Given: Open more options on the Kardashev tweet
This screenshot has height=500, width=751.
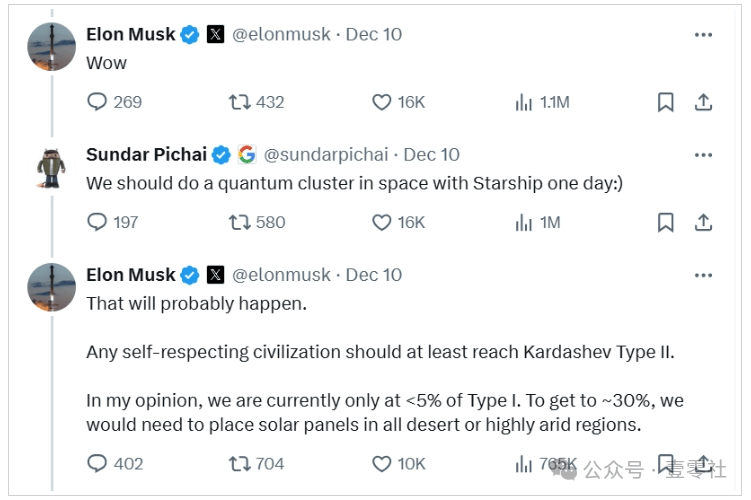Looking at the screenshot, I should tap(703, 275).
